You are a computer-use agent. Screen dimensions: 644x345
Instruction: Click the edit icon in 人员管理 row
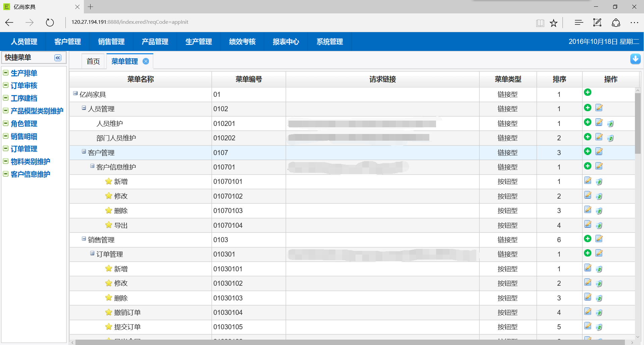point(599,108)
